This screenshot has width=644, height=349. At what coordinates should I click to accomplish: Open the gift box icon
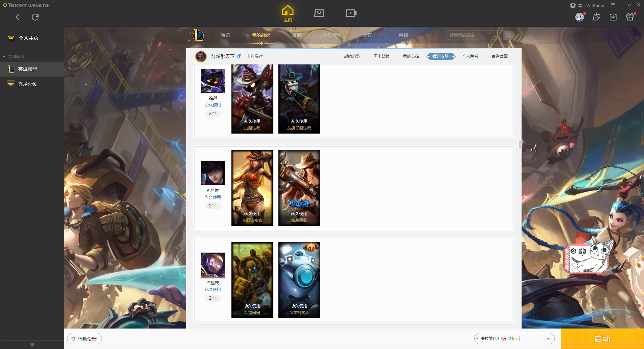[630, 17]
